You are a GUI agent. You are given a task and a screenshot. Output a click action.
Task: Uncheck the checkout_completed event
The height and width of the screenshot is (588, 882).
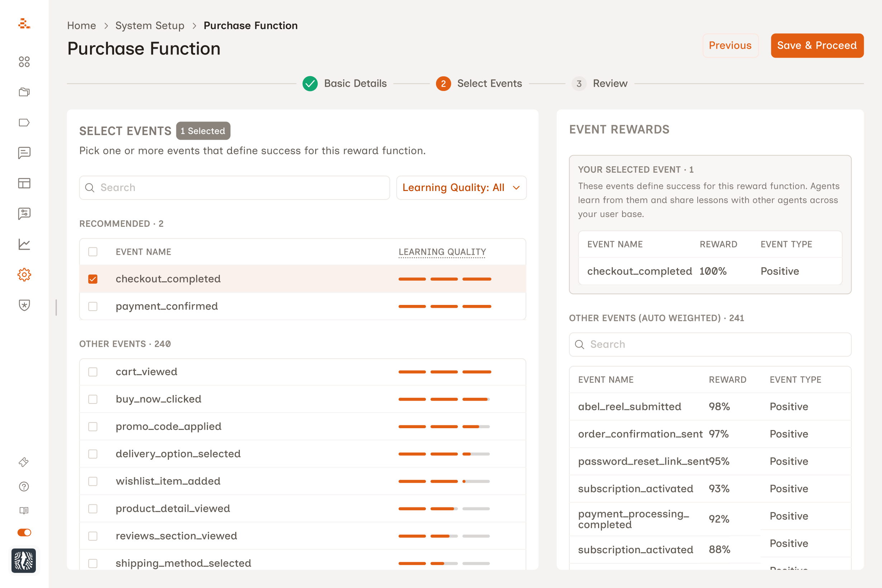pyautogui.click(x=93, y=279)
